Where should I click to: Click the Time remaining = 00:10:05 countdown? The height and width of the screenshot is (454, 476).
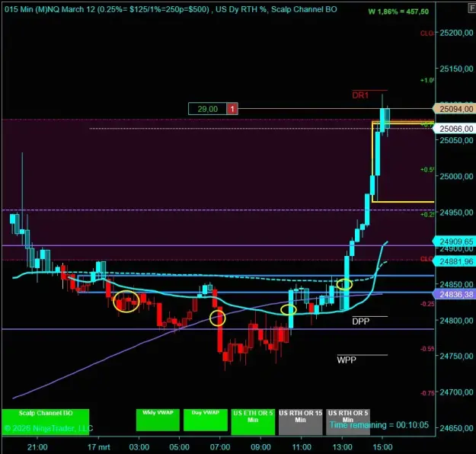pos(379,425)
